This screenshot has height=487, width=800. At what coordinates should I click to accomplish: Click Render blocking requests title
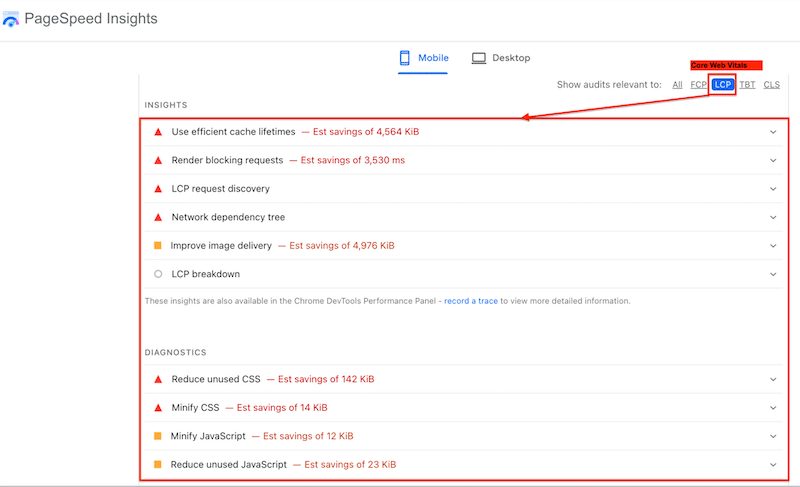point(227,160)
